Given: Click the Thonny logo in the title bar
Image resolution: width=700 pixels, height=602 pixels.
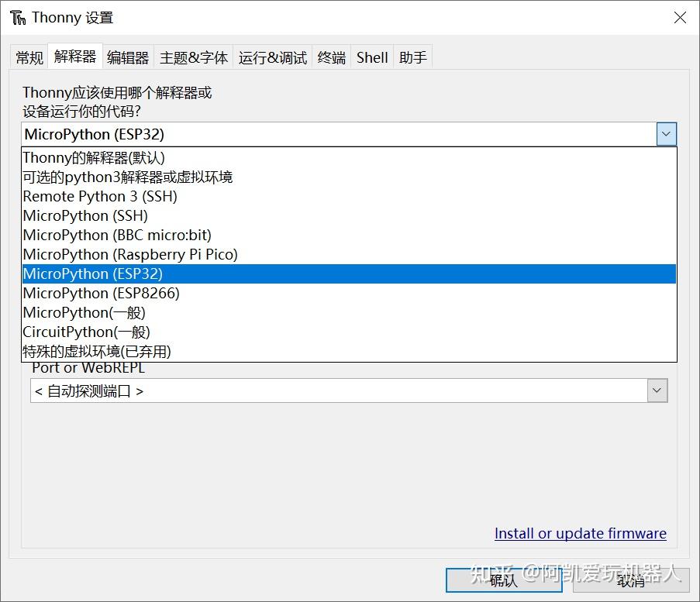Looking at the screenshot, I should (x=19, y=16).
